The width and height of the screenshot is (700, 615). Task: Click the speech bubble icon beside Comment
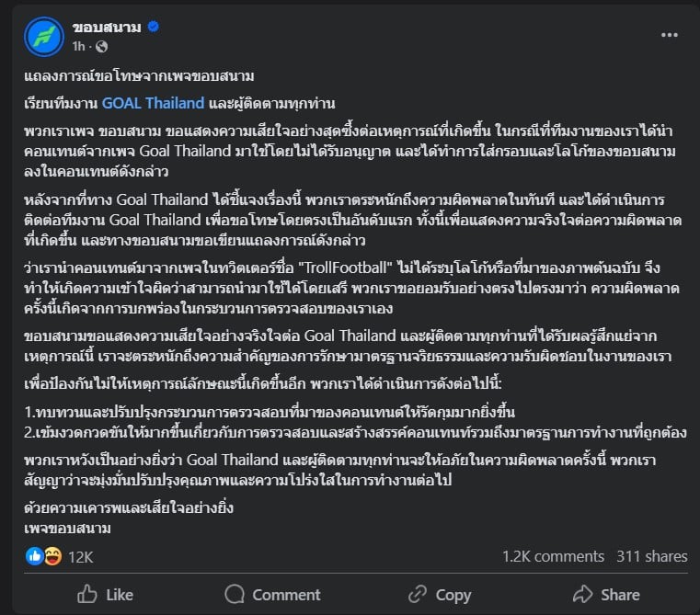point(235,594)
